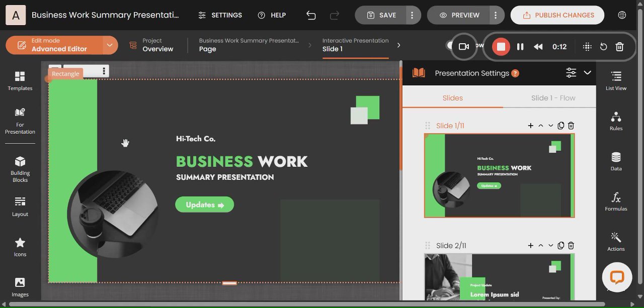
Task: Delete Slide 2/11
Action: [x=571, y=246]
